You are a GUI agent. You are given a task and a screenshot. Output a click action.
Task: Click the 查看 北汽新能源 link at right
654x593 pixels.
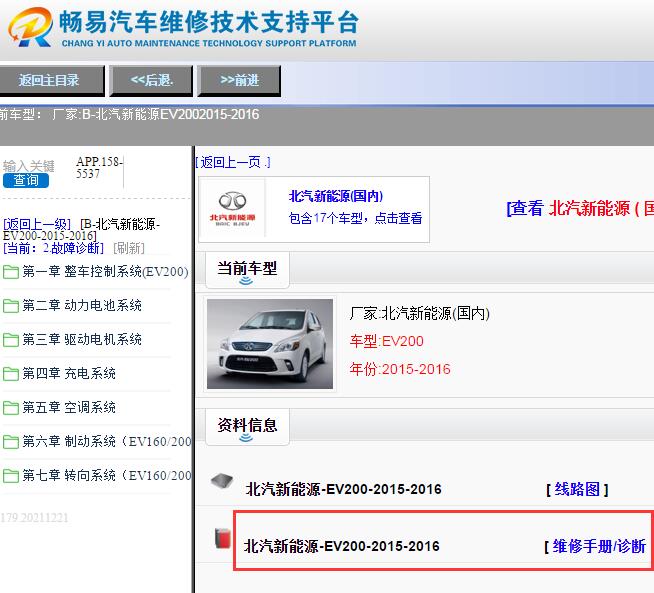point(580,208)
